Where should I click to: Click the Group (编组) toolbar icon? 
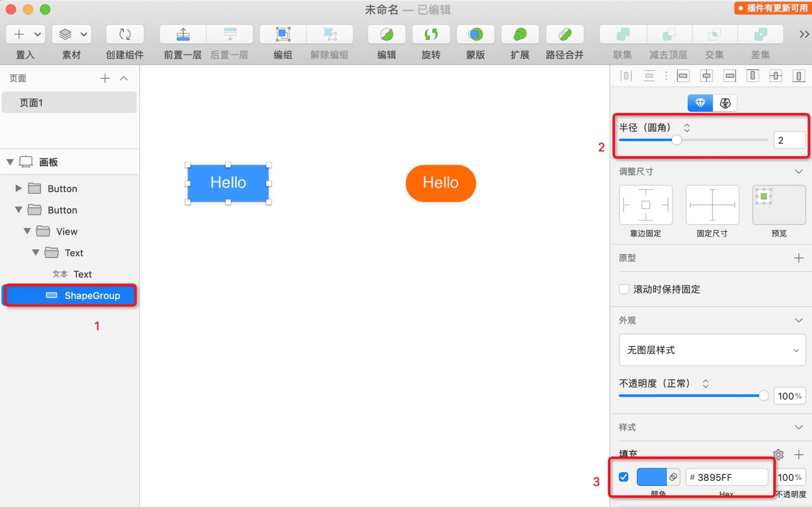[283, 34]
